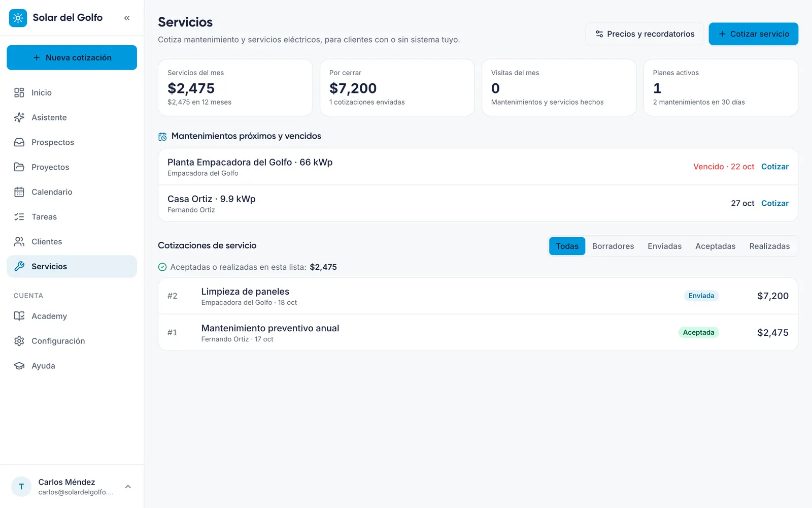Click the 27 oct date for Casa Ortiz
The height and width of the screenshot is (508, 812).
(x=742, y=203)
